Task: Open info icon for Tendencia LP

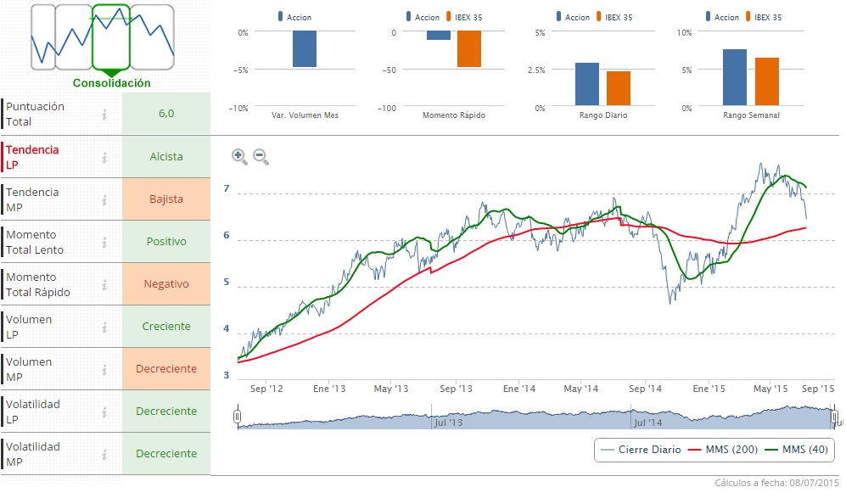Action: [x=104, y=157]
